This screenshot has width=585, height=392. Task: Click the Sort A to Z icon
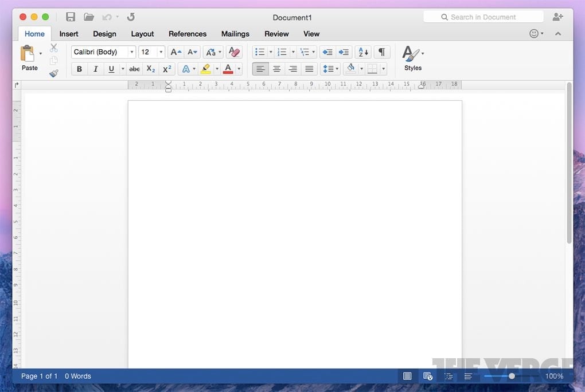click(x=363, y=52)
